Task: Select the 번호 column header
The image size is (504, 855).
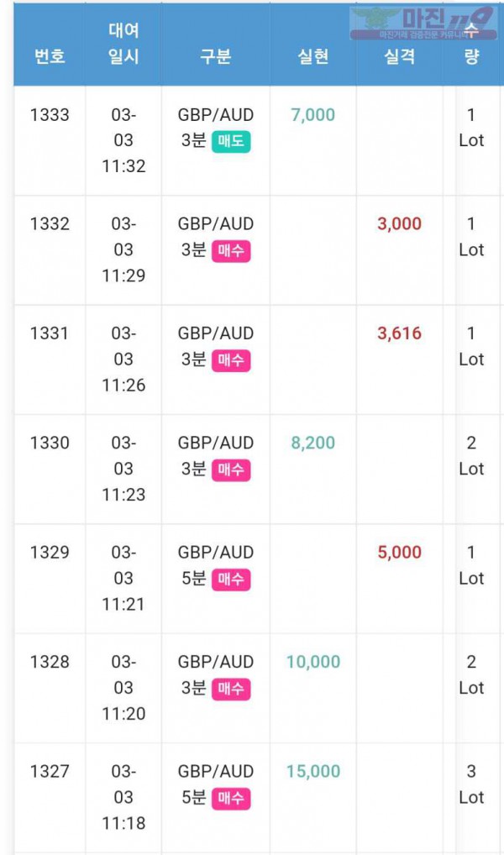Action: click(x=50, y=57)
